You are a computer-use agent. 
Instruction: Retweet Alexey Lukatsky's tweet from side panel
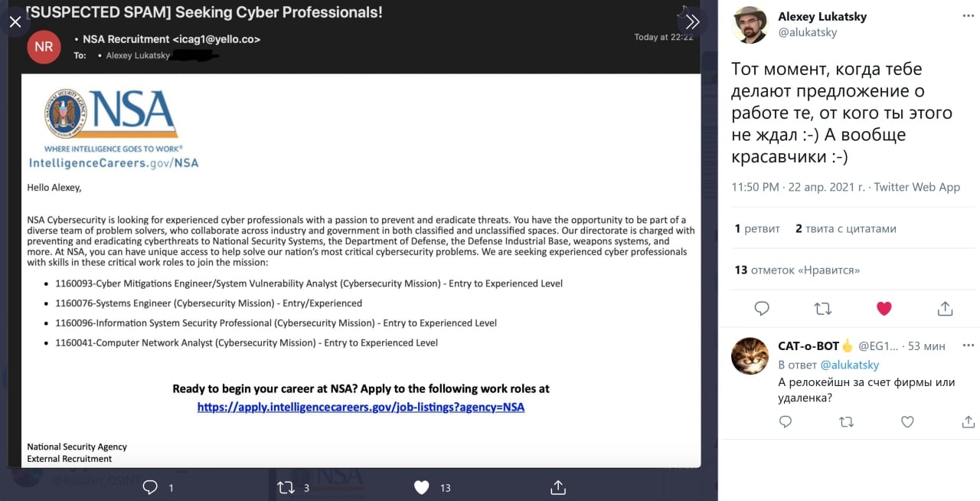point(823,308)
